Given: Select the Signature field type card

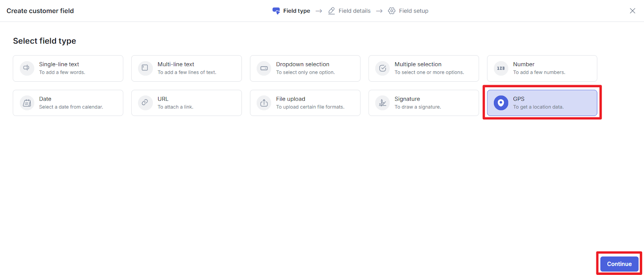Looking at the screenshot, I should (x=423, y=103).
